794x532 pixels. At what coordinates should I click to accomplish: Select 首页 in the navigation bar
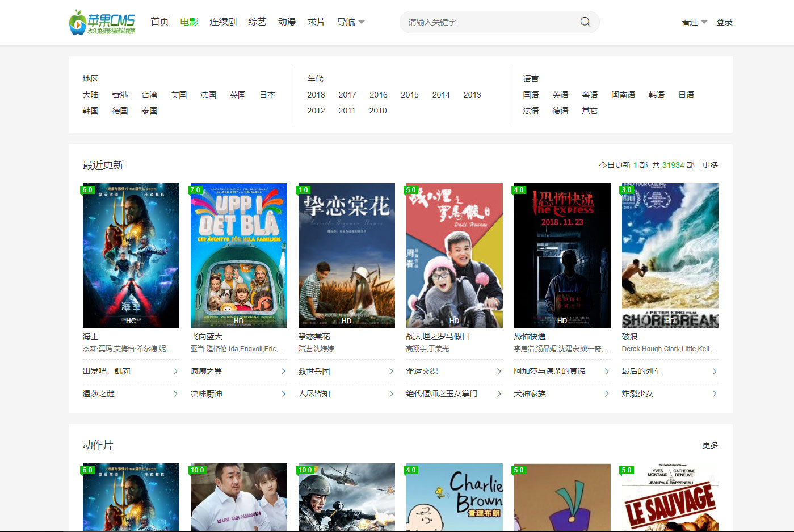(x=159, y=22)
